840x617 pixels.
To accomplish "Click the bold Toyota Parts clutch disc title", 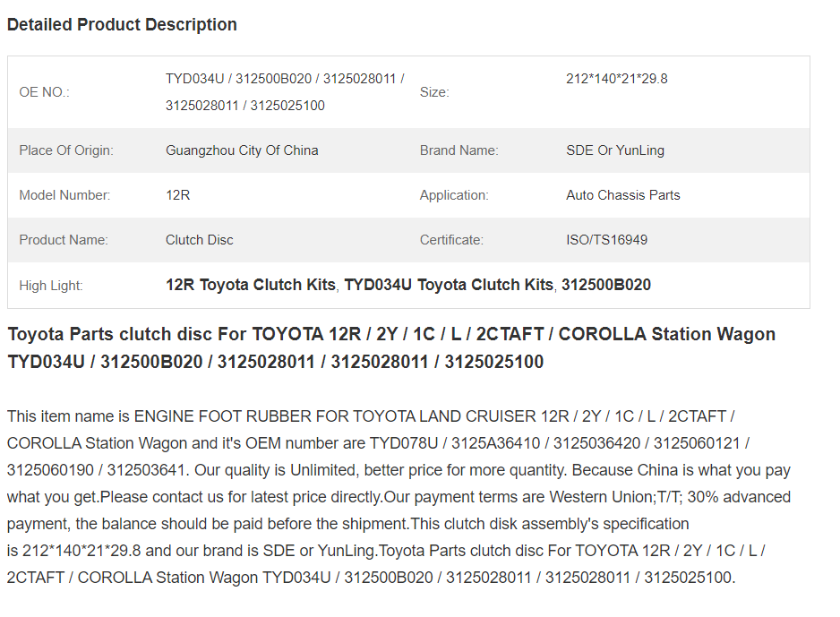I will [x=391, y=348].
